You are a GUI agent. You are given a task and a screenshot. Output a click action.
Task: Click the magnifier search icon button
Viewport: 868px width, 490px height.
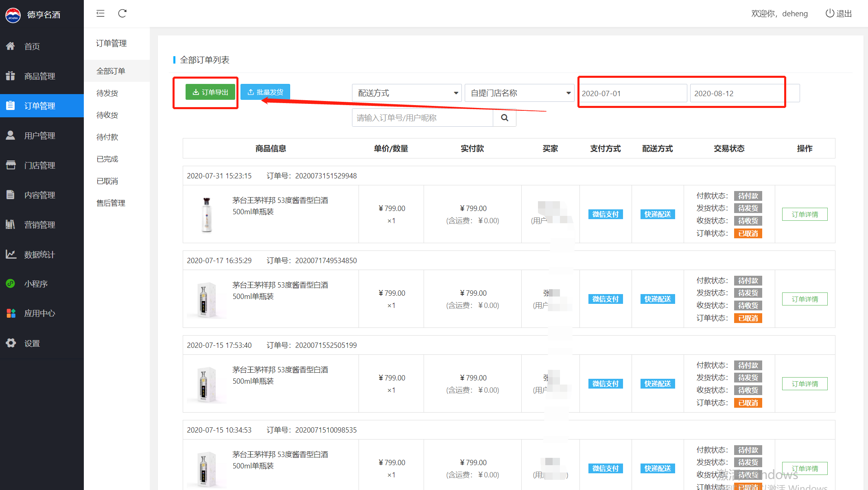505,118
